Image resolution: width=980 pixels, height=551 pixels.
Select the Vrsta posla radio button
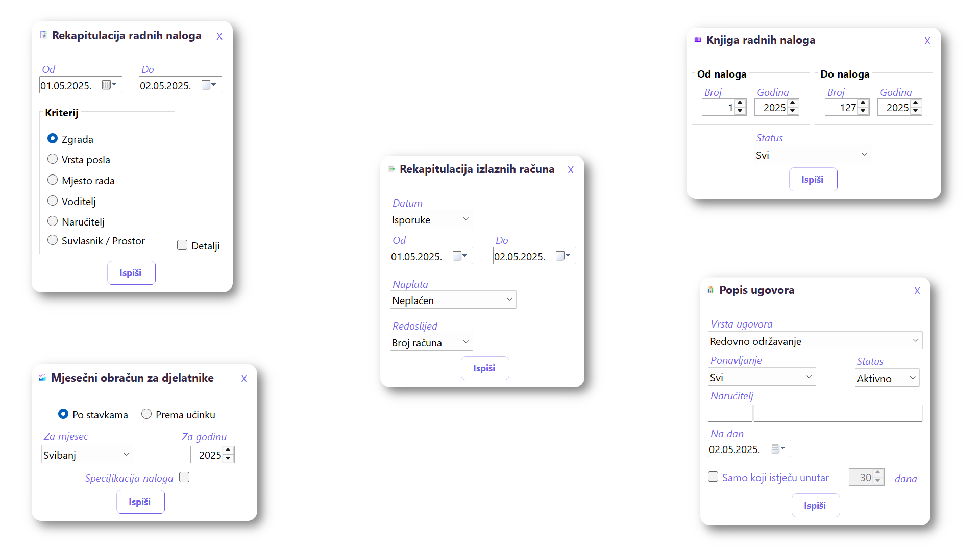coord(53,159)
